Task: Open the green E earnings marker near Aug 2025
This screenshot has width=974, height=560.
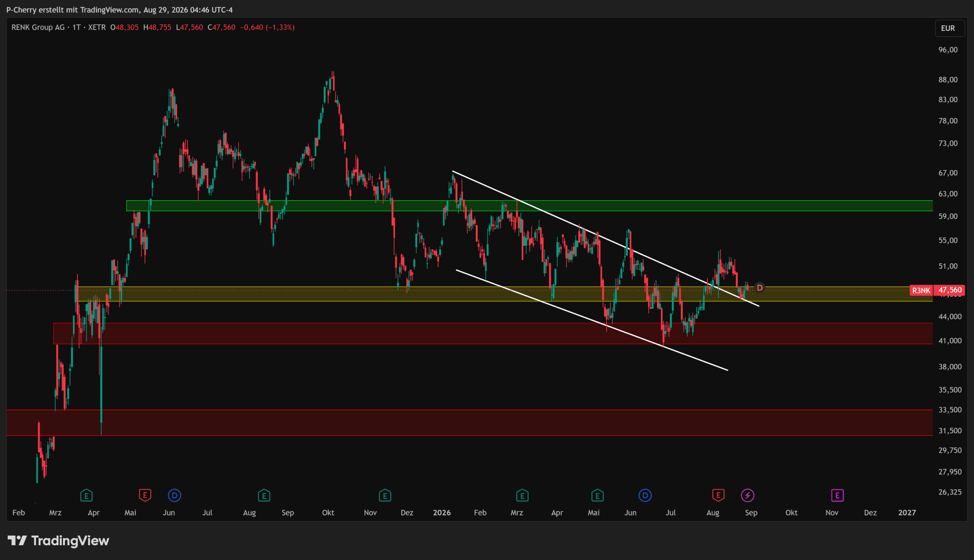Action: (x=264, y=495)
